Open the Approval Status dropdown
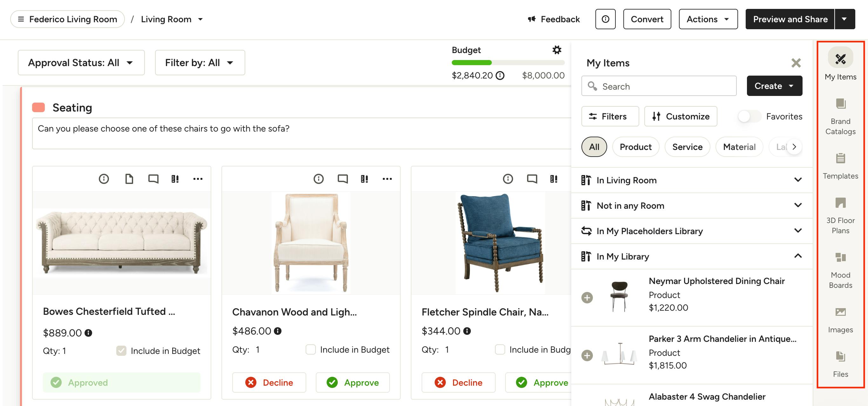The height and width of the screenshot is (406, 868). [x=81, y=63]
